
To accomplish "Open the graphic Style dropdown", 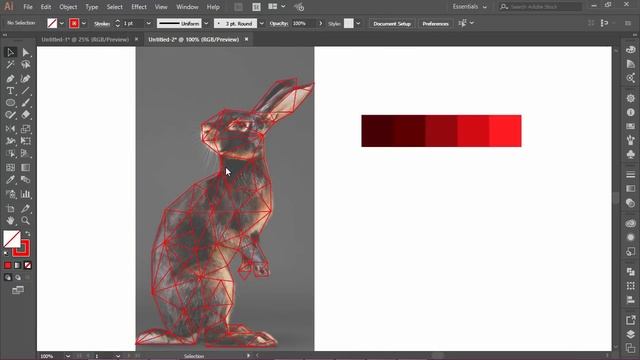I will [358, 23].
